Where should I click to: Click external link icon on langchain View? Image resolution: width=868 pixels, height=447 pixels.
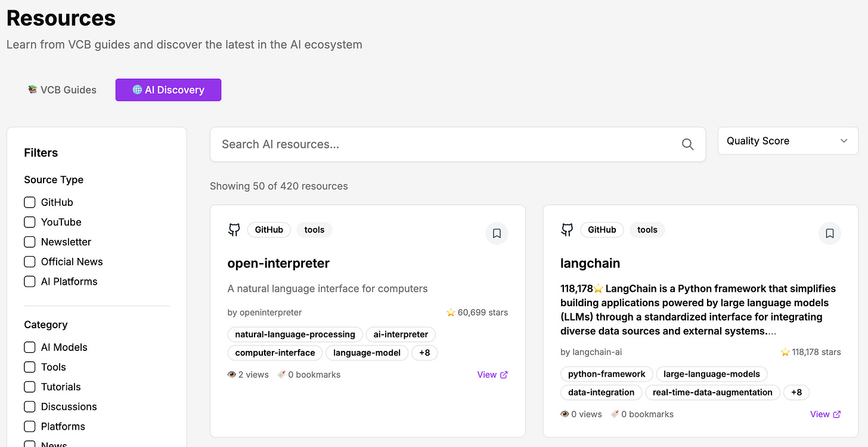click(x=837, y=414)
